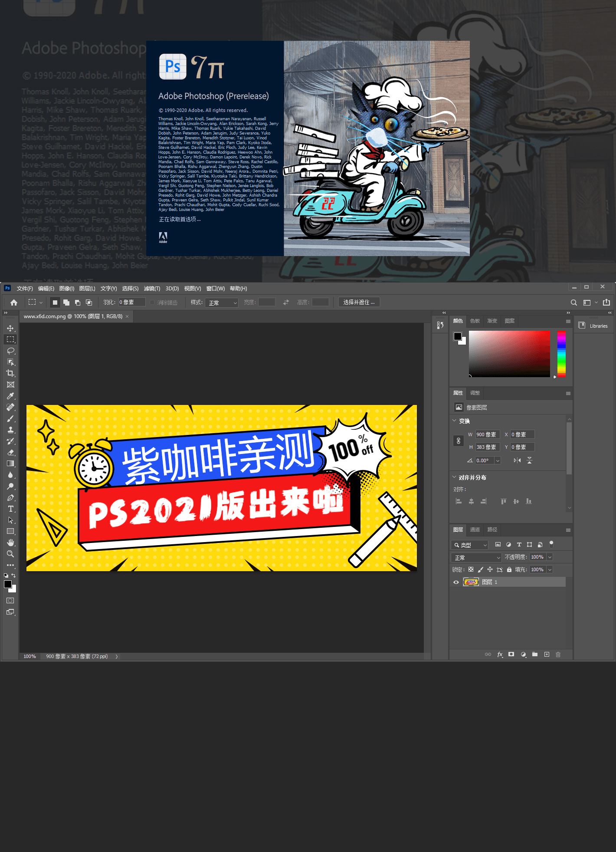
Task: Toggle the 消除锯齿 anti-alias checkbox
Action: coord(152,303)
